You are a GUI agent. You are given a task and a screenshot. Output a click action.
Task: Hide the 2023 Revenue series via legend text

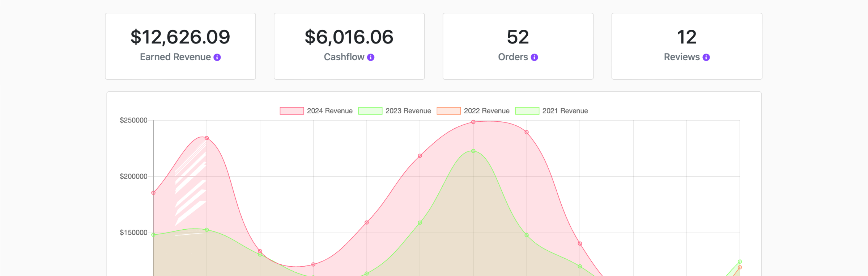(x=408, y=111)
